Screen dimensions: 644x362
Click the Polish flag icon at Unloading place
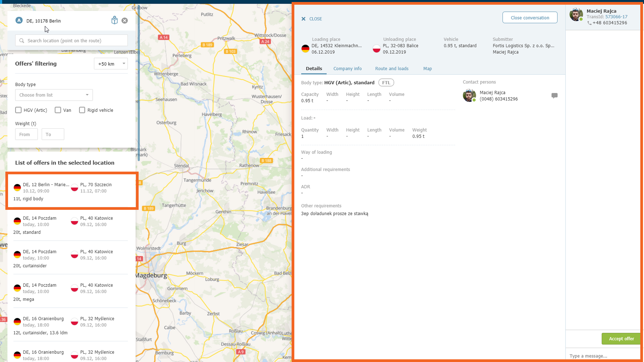[x=377, y=49]
